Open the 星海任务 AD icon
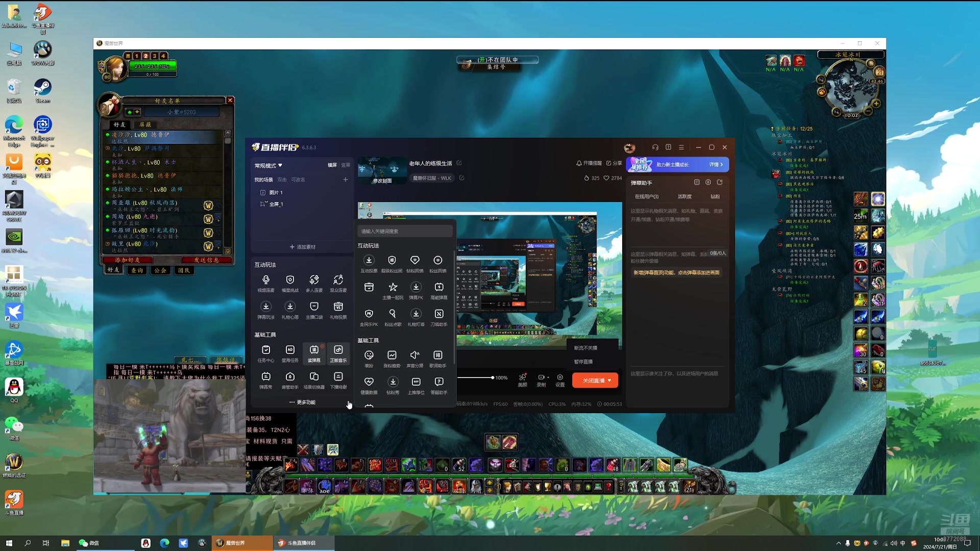980x551 pixels. [x=290, y=354]
